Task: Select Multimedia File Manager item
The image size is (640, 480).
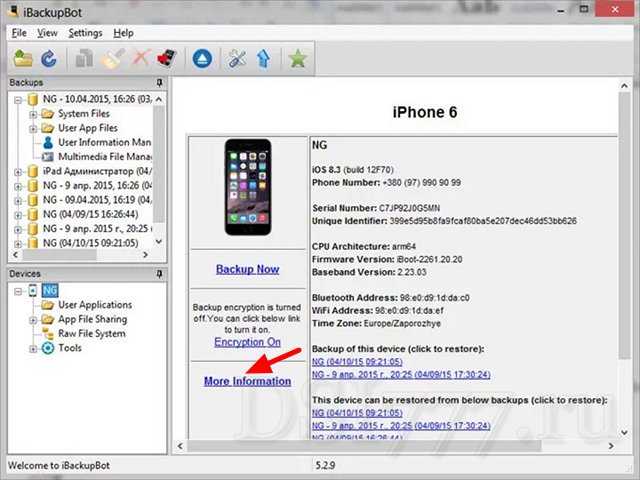Action: 104,157
